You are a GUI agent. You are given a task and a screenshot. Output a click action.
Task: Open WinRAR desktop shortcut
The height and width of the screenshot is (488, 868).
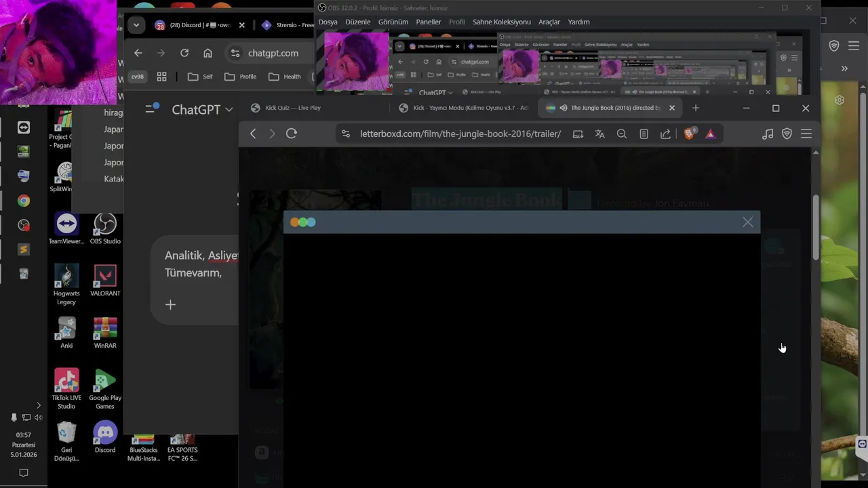(x=105, y=333)
